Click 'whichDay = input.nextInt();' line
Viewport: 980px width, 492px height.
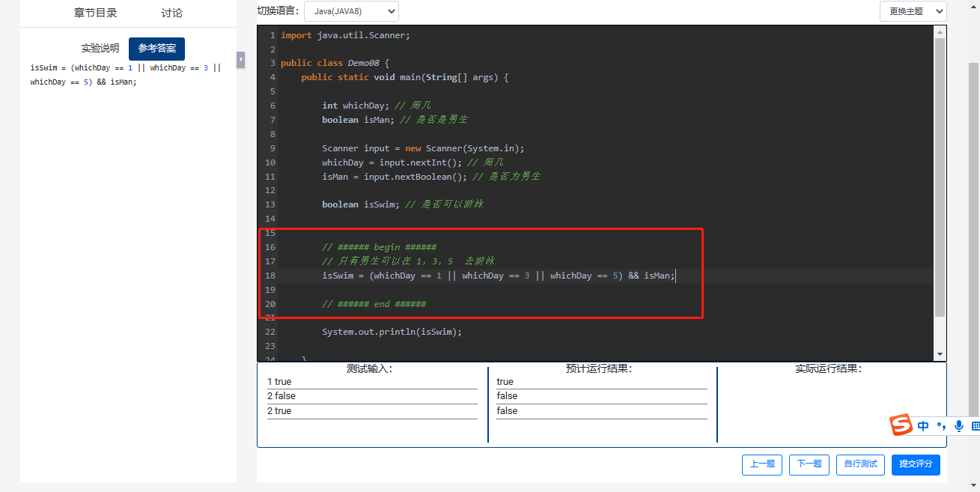click(x=413, y=163)
